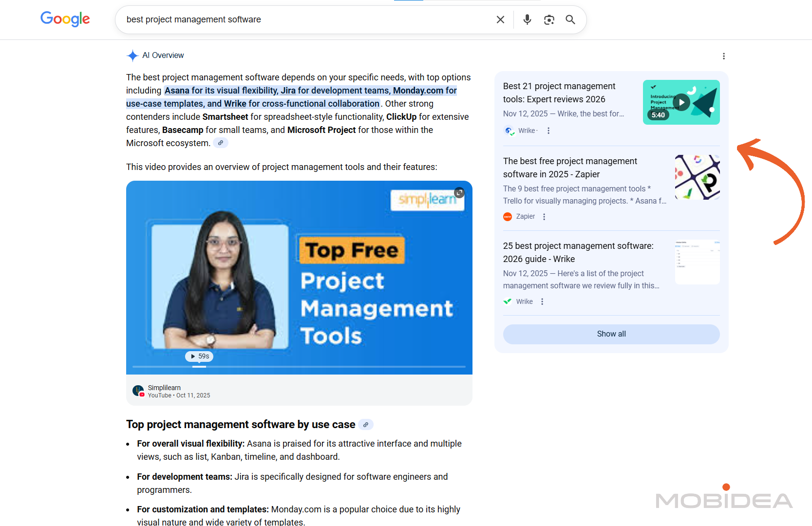Expand the Simplilearn video to fullscreen
This screenshot has height=526, width=812.
[459, 193]
